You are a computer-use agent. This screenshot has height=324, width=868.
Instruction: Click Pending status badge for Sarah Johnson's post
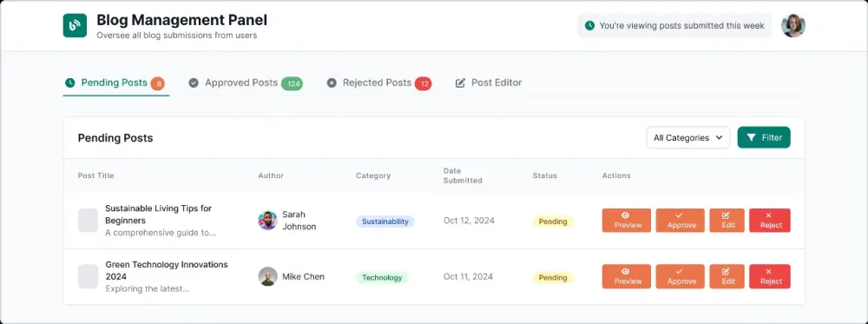pyautogui.click(x=552, y=222)
